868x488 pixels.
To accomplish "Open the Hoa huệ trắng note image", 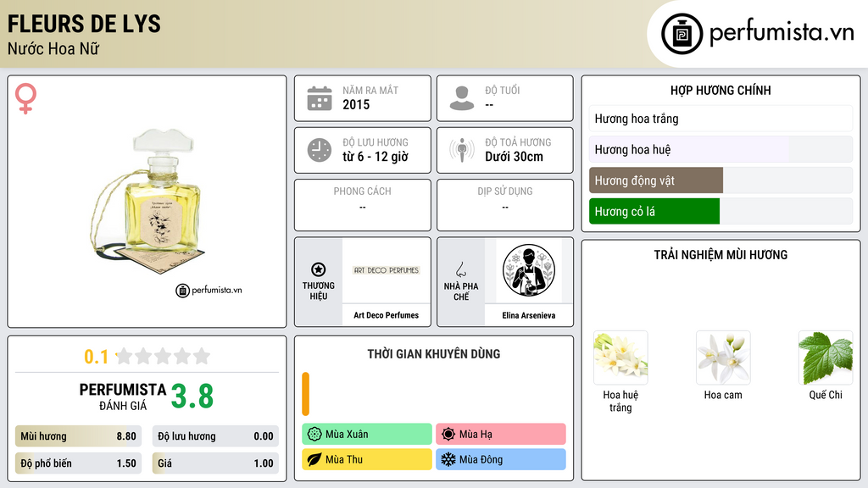I will (620, 358).
